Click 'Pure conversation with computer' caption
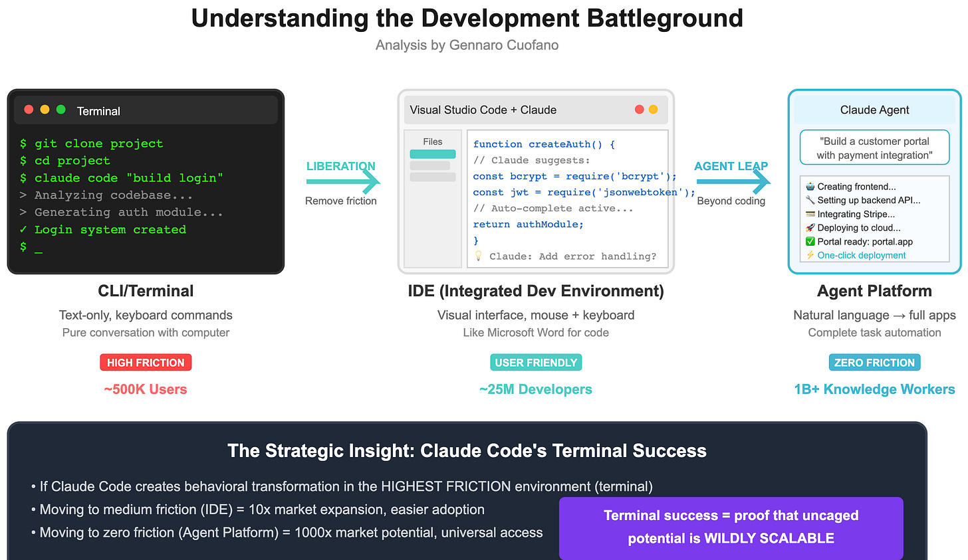 click(146, 333)
